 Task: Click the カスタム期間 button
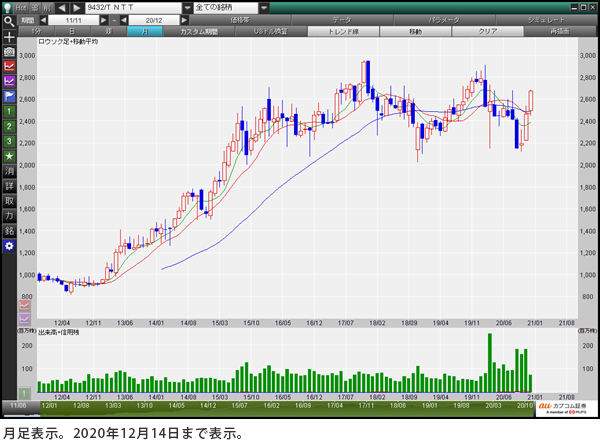click(199, 32)
